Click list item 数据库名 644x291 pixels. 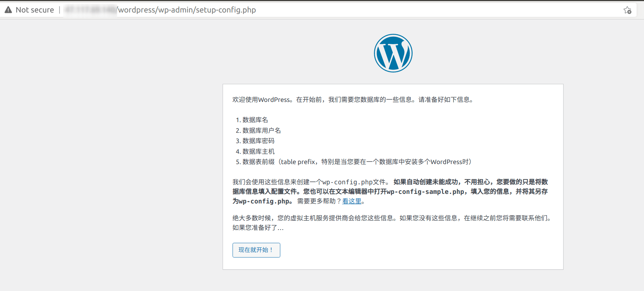(255, 120)
